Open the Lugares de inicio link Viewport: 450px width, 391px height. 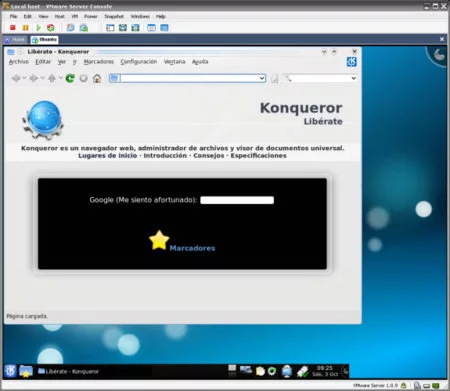(107, 156)
